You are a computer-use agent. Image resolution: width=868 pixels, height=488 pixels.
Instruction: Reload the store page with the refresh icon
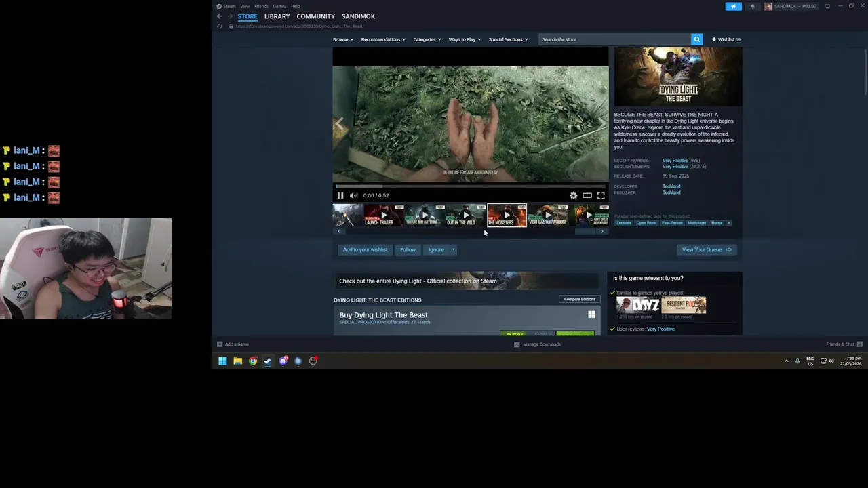pyautogui.click(x=219, y=26)
